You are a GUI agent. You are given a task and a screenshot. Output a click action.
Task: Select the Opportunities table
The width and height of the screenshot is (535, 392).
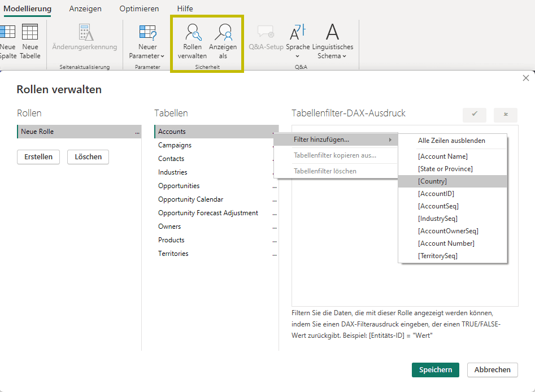pyautogui.click(x=179, y=186)
